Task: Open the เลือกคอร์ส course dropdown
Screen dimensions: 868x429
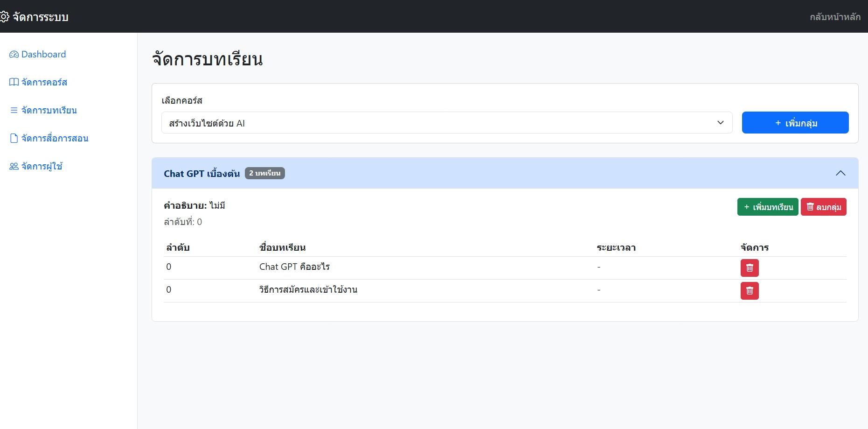Action: pyautogui.click(x=447, y=122)
